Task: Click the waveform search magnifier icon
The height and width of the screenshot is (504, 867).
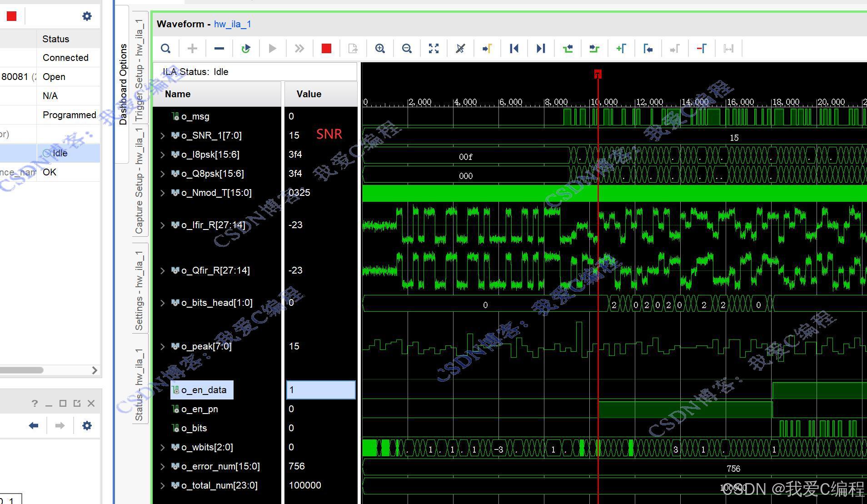Action: (x=166, y=49)
